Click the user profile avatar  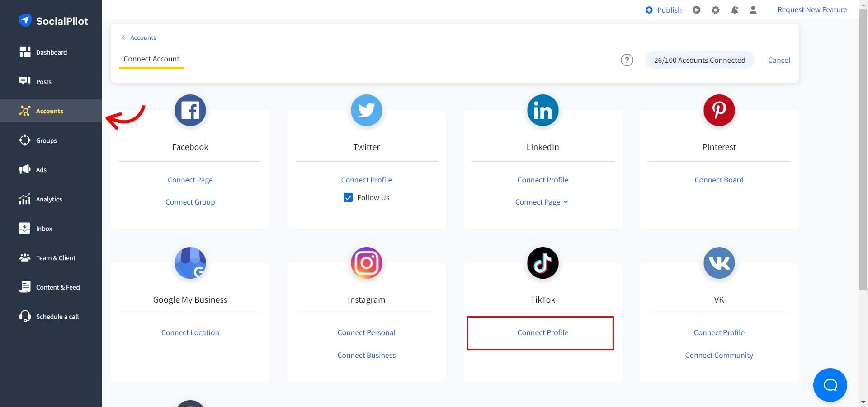pos(753,9)
